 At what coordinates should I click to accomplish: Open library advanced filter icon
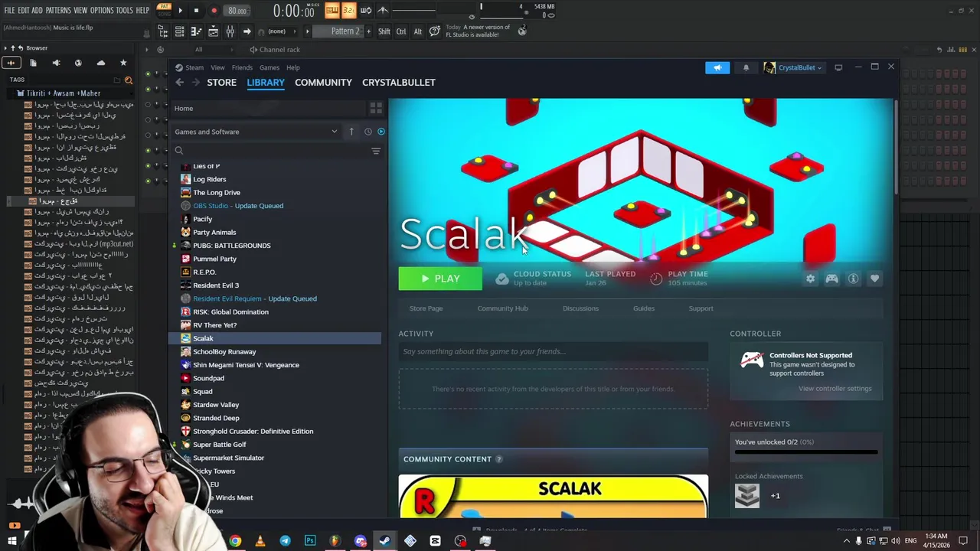click(x=376, y=151)
